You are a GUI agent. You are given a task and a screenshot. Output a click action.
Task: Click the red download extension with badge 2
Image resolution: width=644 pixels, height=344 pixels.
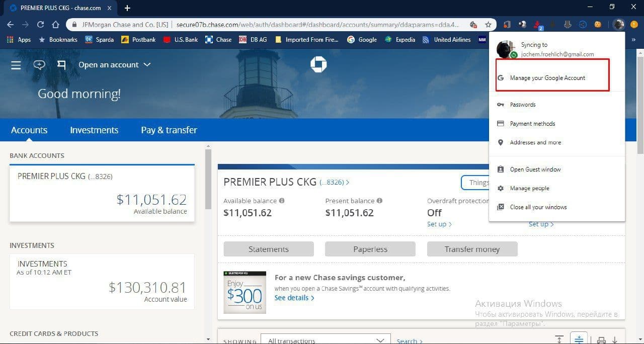538,24
